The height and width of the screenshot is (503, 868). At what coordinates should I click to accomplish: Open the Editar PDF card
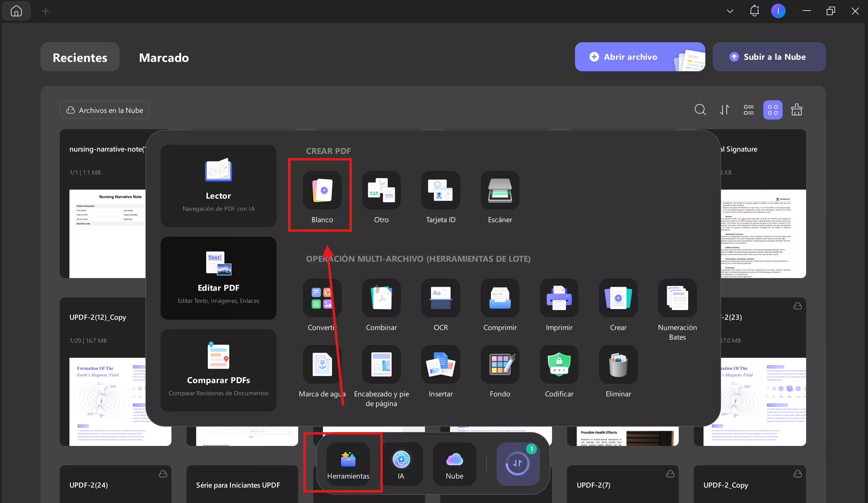[219, 278]
